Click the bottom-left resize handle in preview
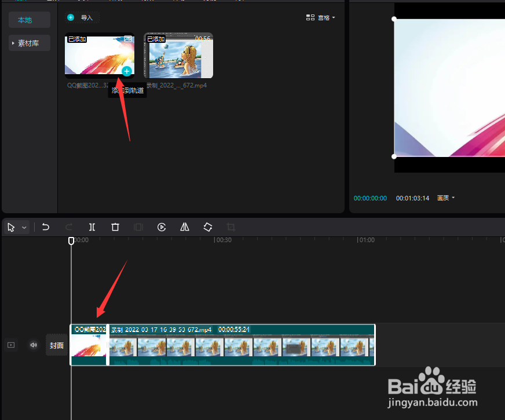The image size is (505, 420). point(394,156)
